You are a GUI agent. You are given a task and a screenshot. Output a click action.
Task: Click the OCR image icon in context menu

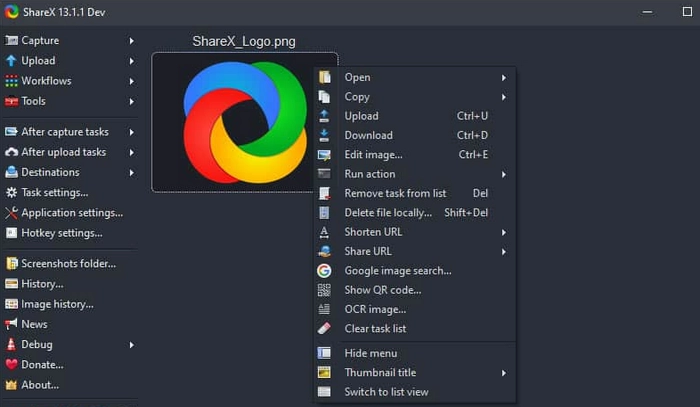tap(324, 309)
